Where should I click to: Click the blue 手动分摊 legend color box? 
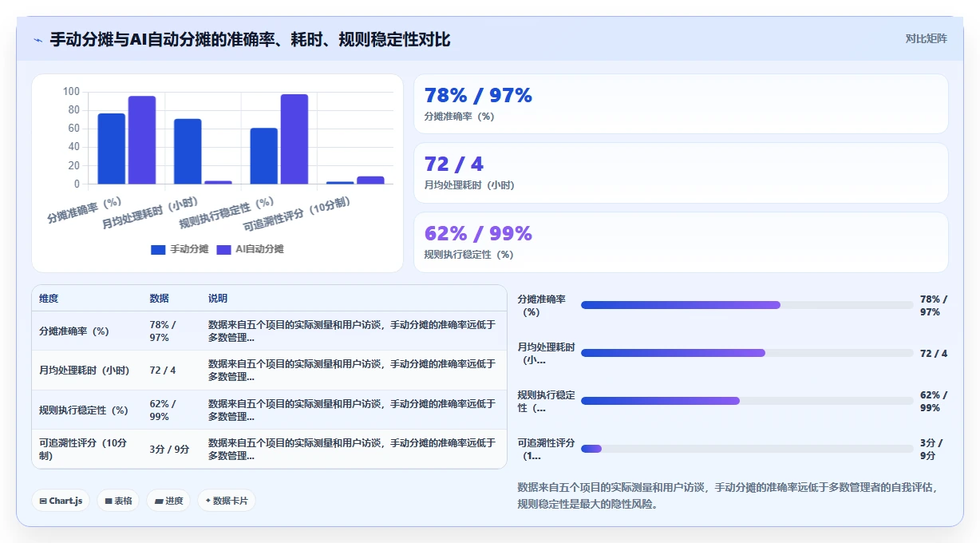coord(159,249)
